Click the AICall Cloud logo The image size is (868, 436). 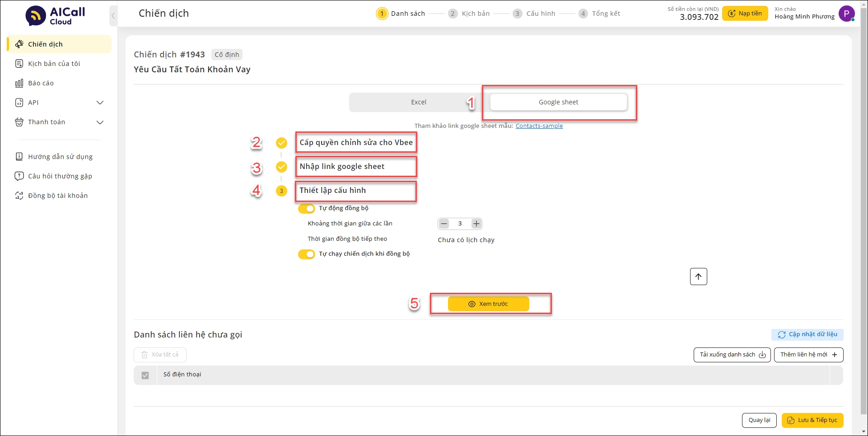[55, 16]
